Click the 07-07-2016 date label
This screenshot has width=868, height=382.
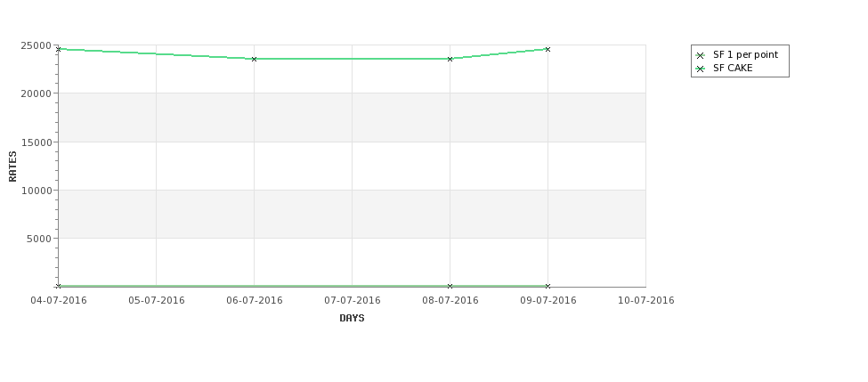pyautogui.click(x=353, y=301)
